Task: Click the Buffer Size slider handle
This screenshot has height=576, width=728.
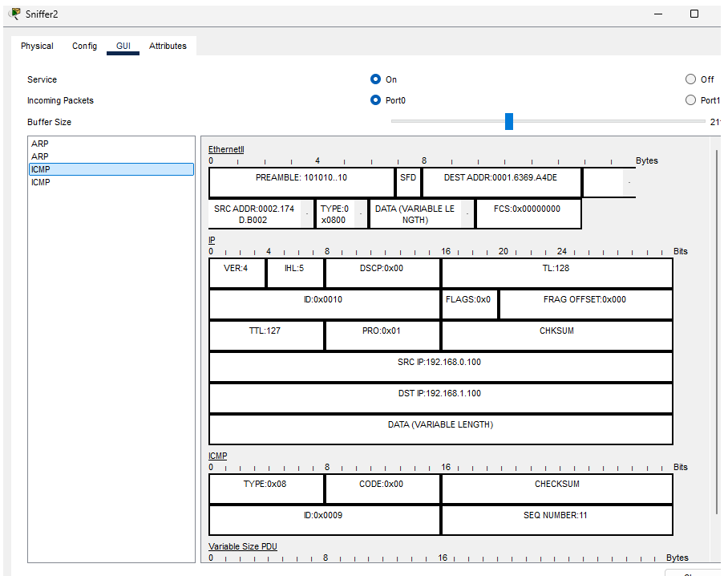Action: (509, 121)
